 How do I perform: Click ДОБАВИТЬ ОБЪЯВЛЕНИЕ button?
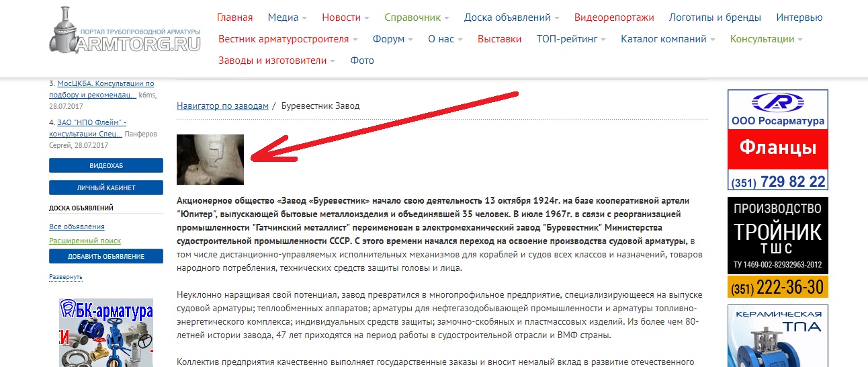pyautogui.click(x=106, y=256)
